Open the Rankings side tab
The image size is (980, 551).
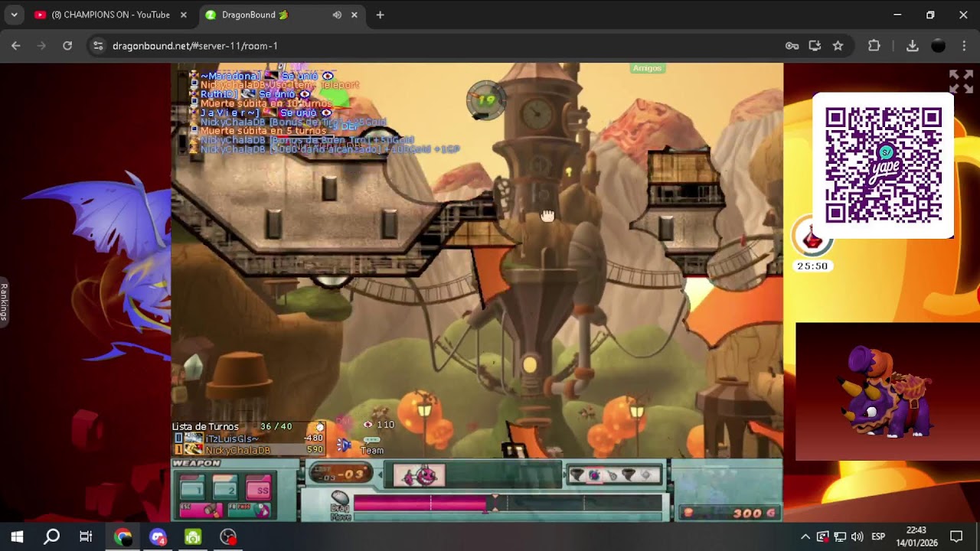coord(4,302)
